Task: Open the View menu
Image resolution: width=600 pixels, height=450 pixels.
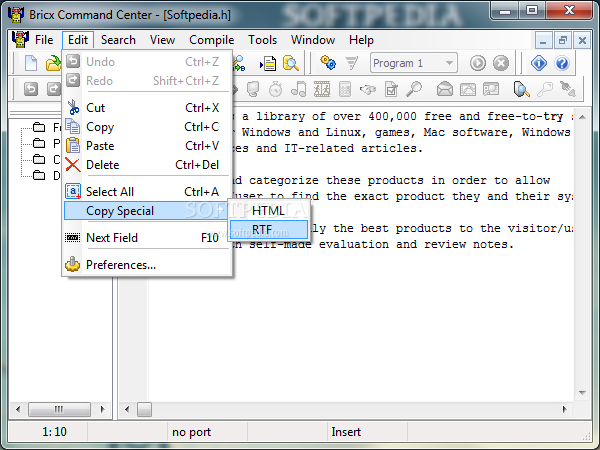Action: 162,40
